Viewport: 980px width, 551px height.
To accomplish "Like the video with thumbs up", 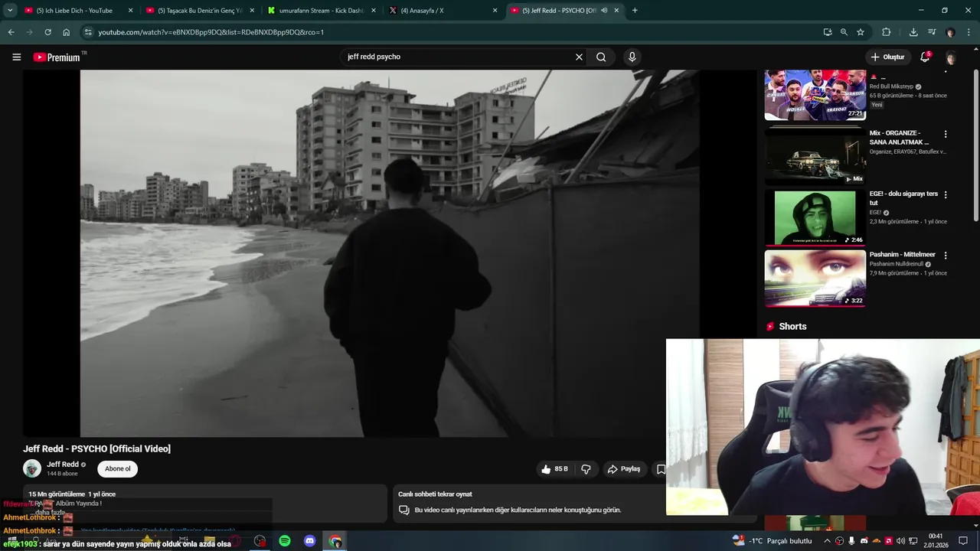I will 556,469.
